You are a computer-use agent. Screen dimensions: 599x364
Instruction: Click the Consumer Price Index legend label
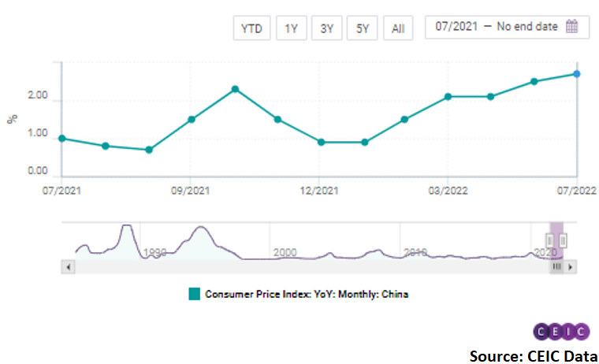(x=307, y=294)
